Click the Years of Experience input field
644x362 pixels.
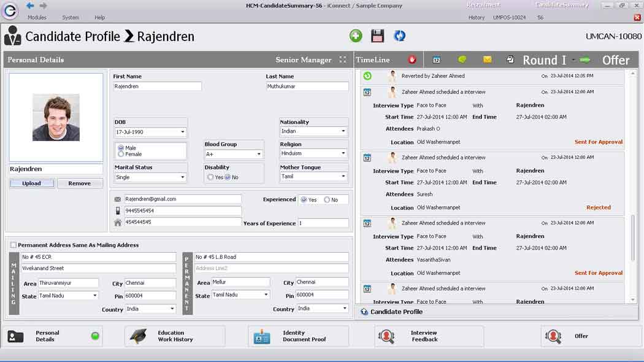pyautogui.click(x=323, y=223)
